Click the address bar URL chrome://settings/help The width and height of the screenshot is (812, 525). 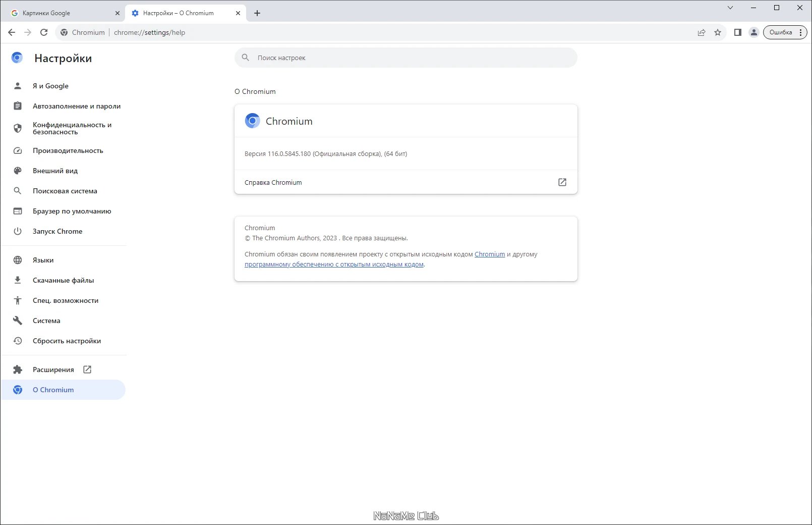[x=149, y=32]
